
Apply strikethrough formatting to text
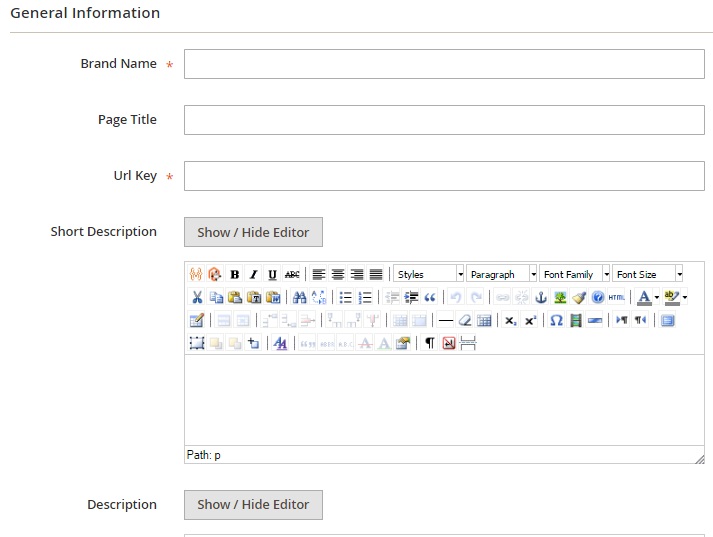pos(291,274)
